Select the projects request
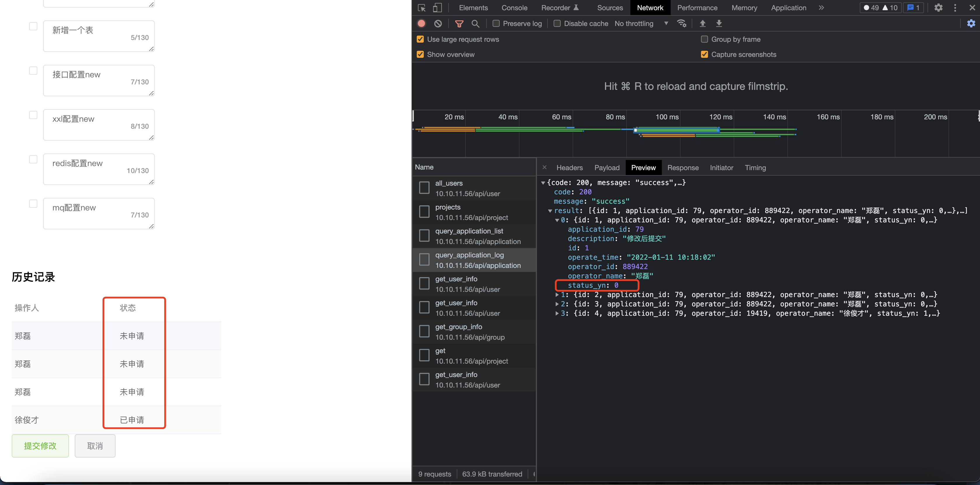Screen dimensions: 980x485 coord(474,212)
